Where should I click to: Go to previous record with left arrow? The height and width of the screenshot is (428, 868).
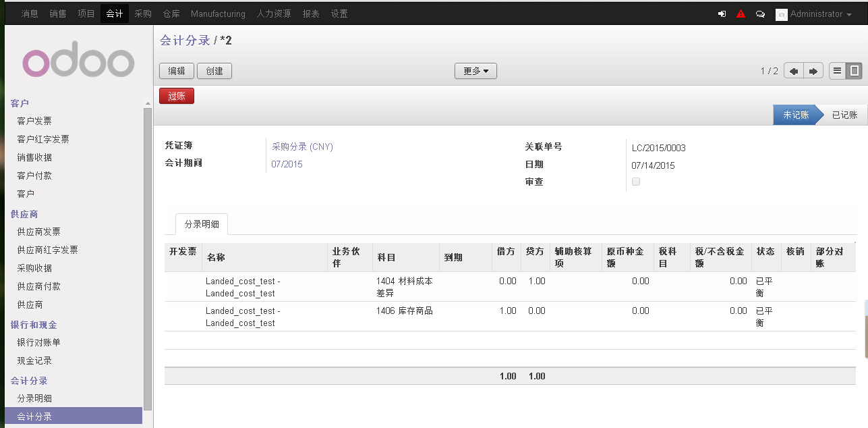(794, 71)
